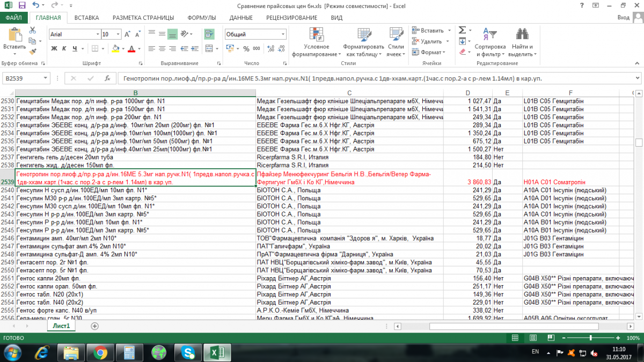Open the font size dropdown
Image resolution: width=644 pixels, height=362 pixels.
[119, 34]
